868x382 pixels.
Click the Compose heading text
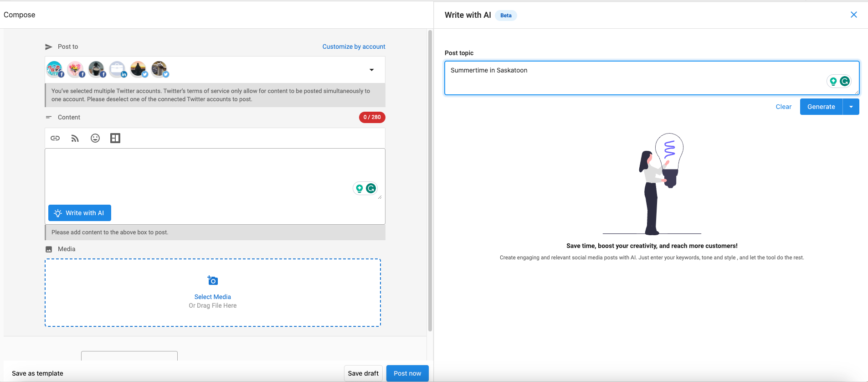(x=20, y=15)
